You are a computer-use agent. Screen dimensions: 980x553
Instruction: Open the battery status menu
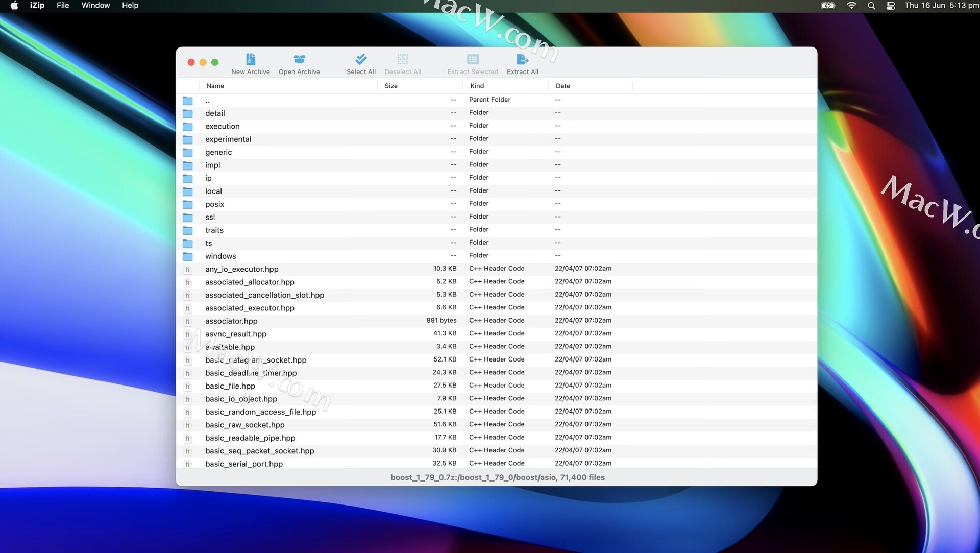(828, 6)
